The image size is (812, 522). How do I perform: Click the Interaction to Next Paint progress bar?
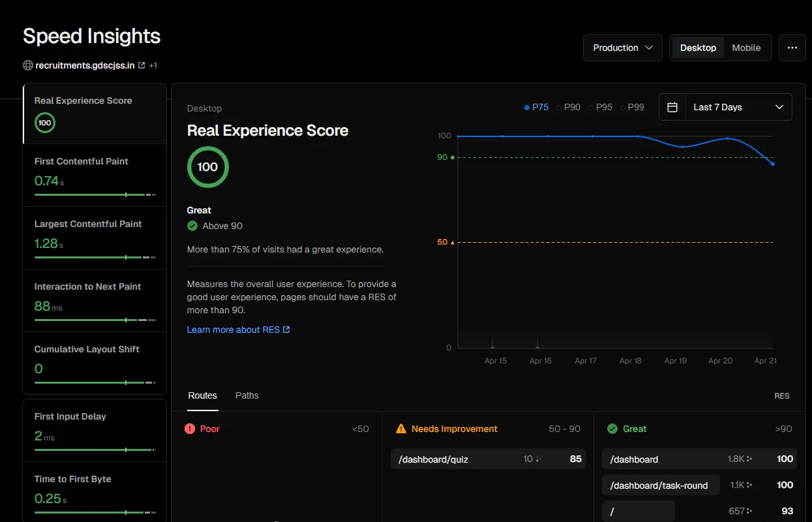point(95,320)
